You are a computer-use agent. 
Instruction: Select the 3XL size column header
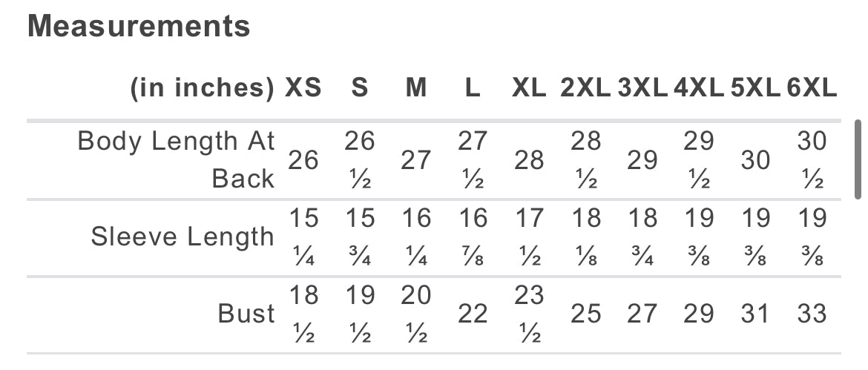coord(642,88)
